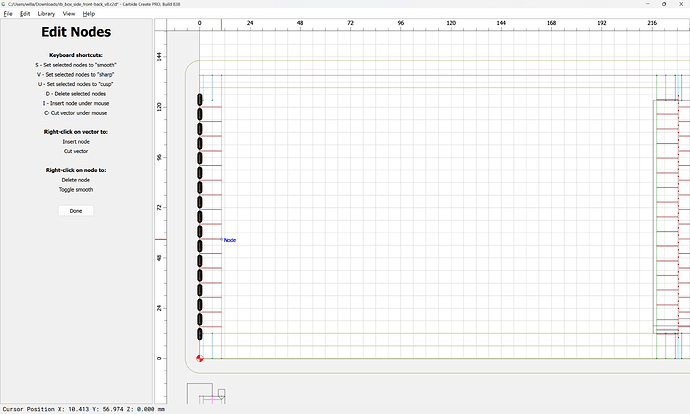
Task: Click the Done button to finish editing nodes
Action: tap(76, 211)
